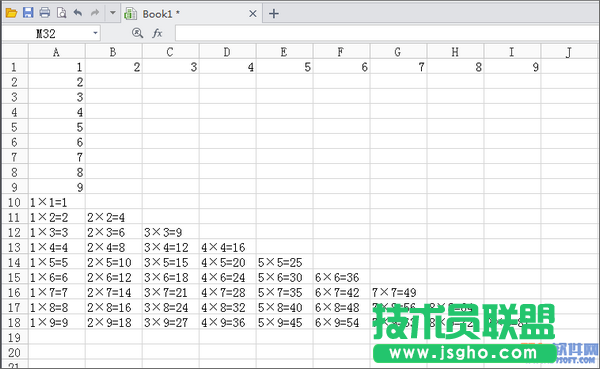Click cell containing 3×5=15
Viewport: 600px width, 369px height.
171,262
